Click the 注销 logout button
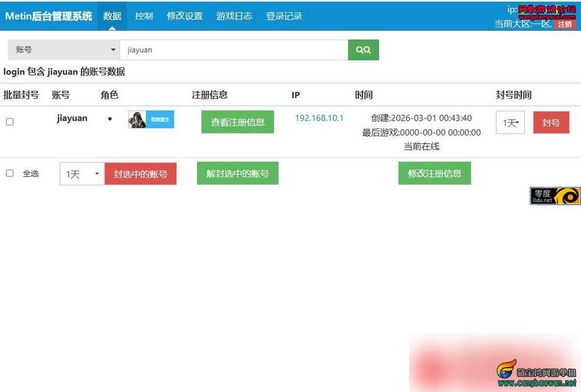Screen dimensions: 581x392 565,24
